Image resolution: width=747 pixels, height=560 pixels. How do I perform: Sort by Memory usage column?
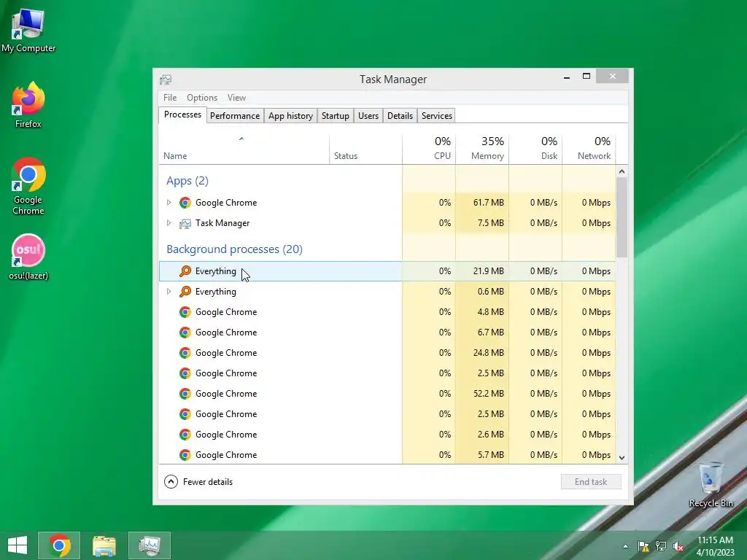(x=482, y=149)
